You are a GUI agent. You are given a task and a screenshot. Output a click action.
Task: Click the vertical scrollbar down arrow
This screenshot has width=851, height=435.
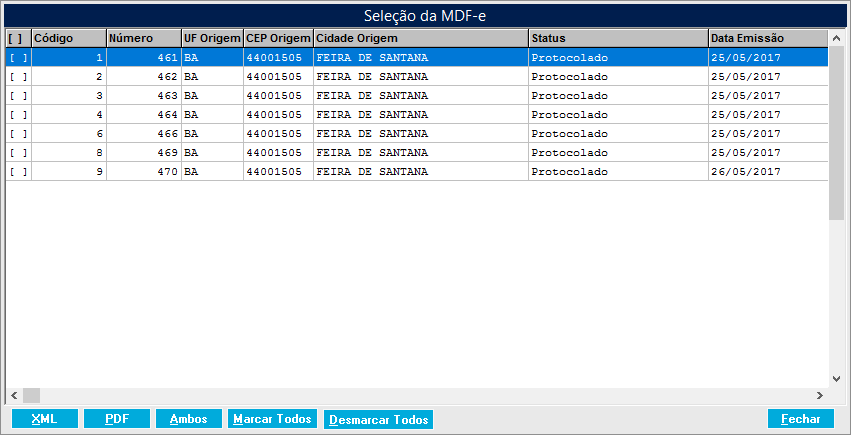(x=836, y=379)
